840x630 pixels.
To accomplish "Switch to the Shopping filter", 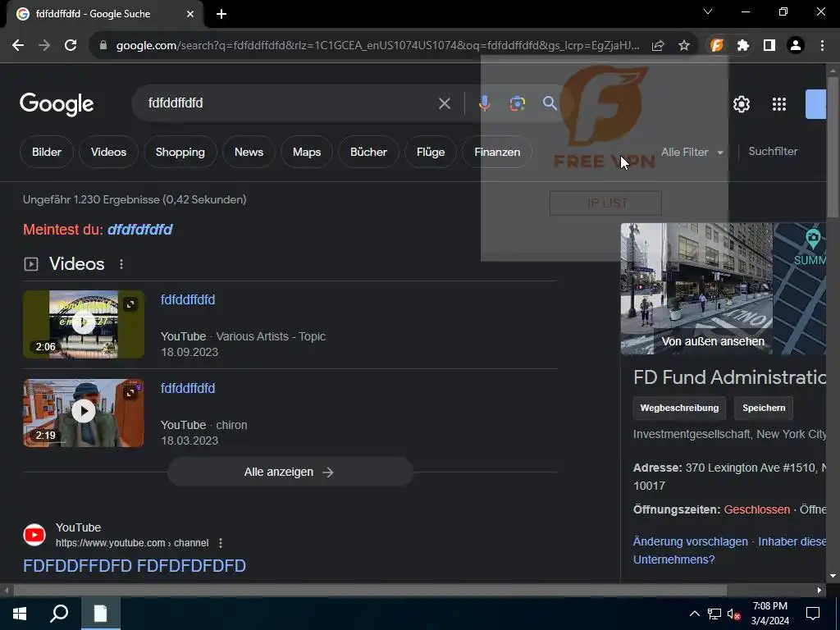I will 180,152.
